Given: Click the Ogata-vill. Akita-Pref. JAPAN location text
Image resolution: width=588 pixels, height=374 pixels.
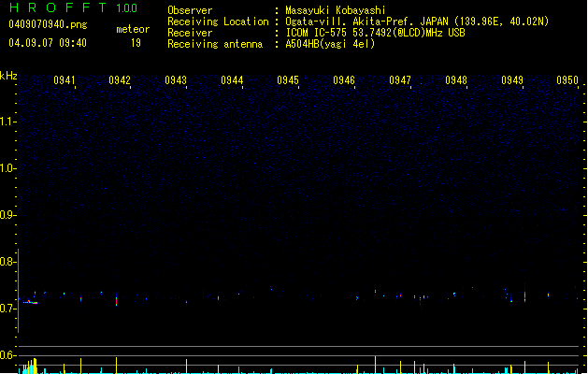Looking at the screenshot, I should 417,22.
